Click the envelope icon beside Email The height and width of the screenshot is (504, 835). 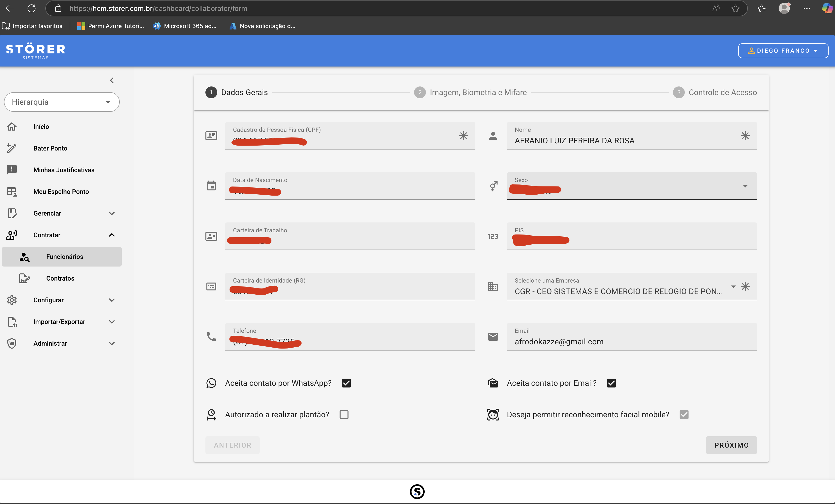point(493,336)
